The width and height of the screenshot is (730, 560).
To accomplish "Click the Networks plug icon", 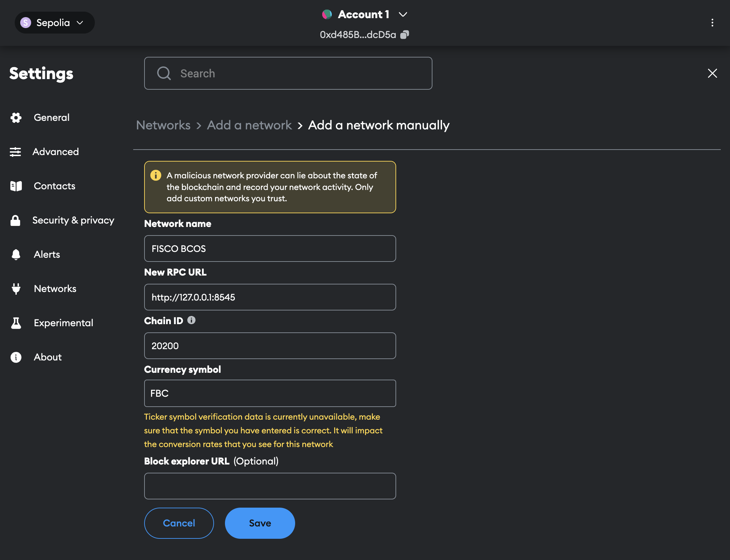I will (16, 289).
